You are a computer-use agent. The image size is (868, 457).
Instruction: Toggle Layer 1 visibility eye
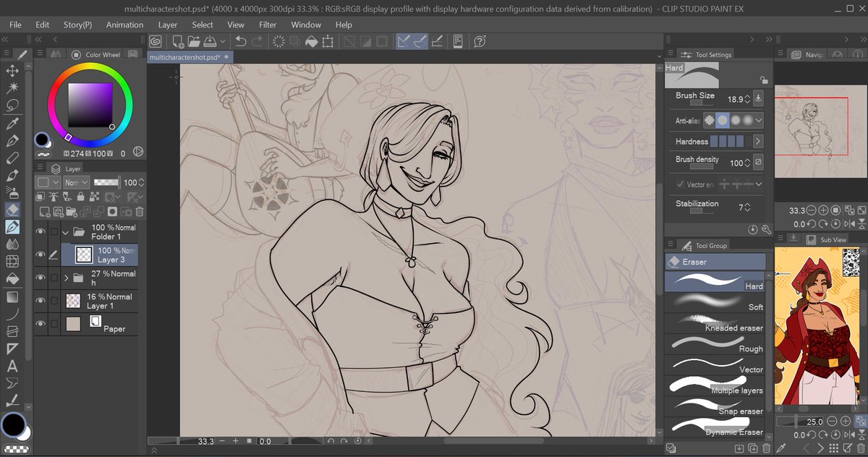[41, 301]
